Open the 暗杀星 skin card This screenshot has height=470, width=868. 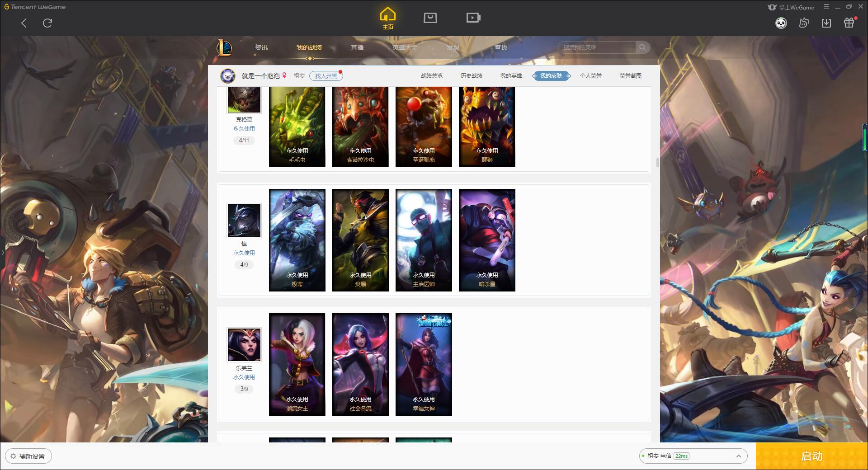(x=487, y=240)
